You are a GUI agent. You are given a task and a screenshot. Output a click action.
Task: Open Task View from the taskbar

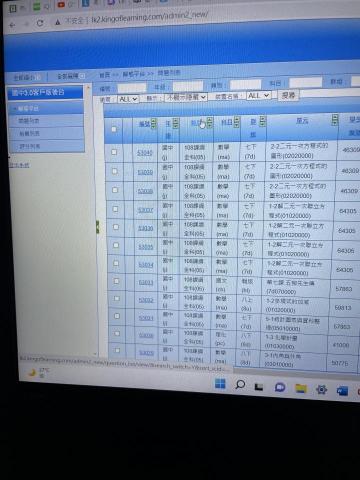259,387
